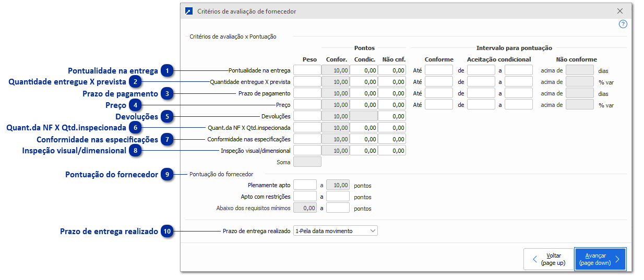
Task: Open the Prazo de entrega realizado dropdown
Action: (336, 231)
